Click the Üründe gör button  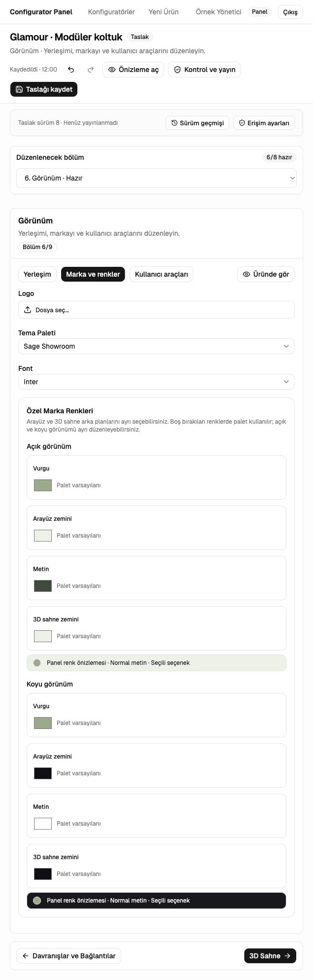pos(266,274)
